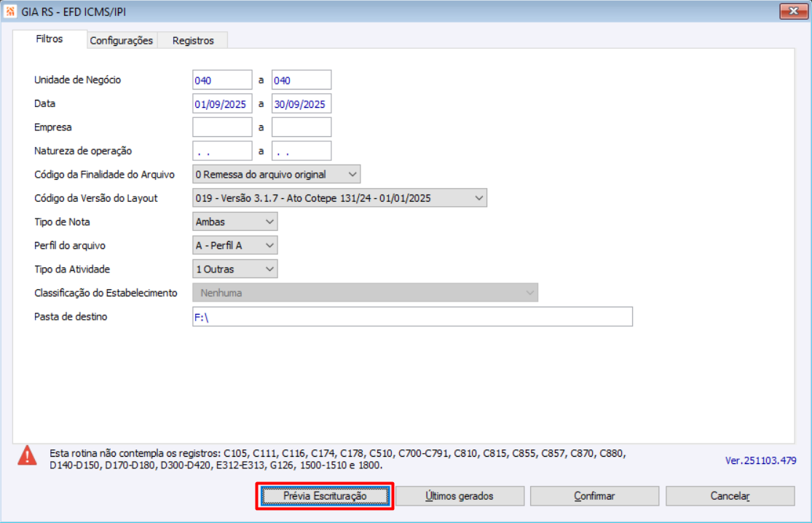Click the Código da Versão do Layout label
The image size is (812, 523).
point(96,198)
